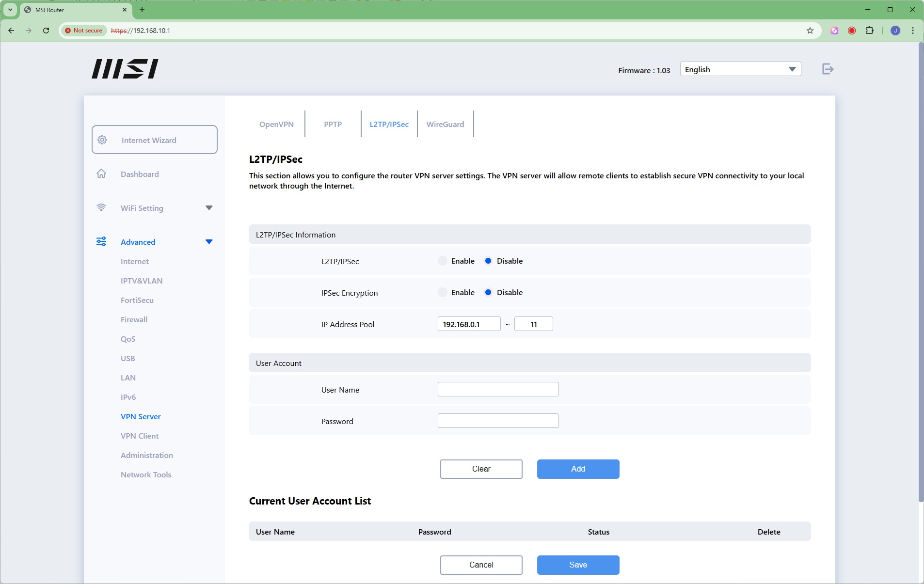Image resolution: width=924 pixels, height=584 pixels.
Task: Click the page vertical scrollbar
Action: click(x=921, y=271)
